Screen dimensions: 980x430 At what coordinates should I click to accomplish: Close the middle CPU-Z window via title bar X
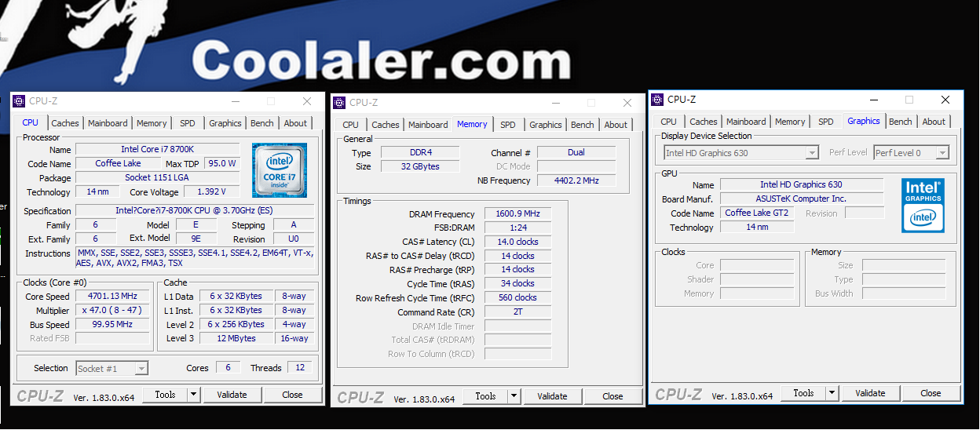(x=627, y=103)
